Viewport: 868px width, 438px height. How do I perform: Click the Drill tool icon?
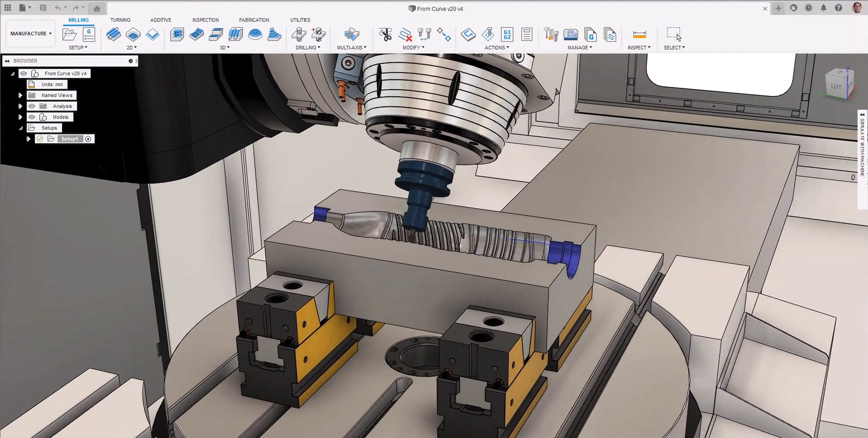299,34
